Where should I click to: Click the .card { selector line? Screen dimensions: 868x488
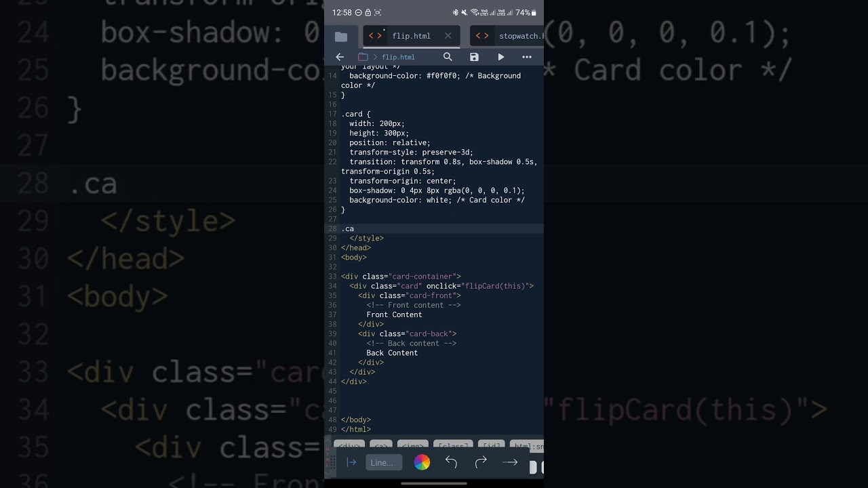[x=356, y=115]
